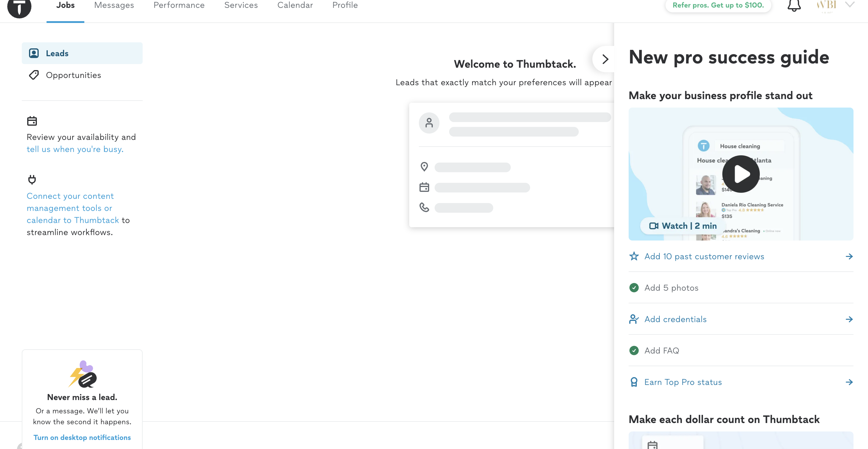This screenshot has width=868, height=449.
Task: Open the account dropdown chevron at top right
Action: (x=850, y=5)
